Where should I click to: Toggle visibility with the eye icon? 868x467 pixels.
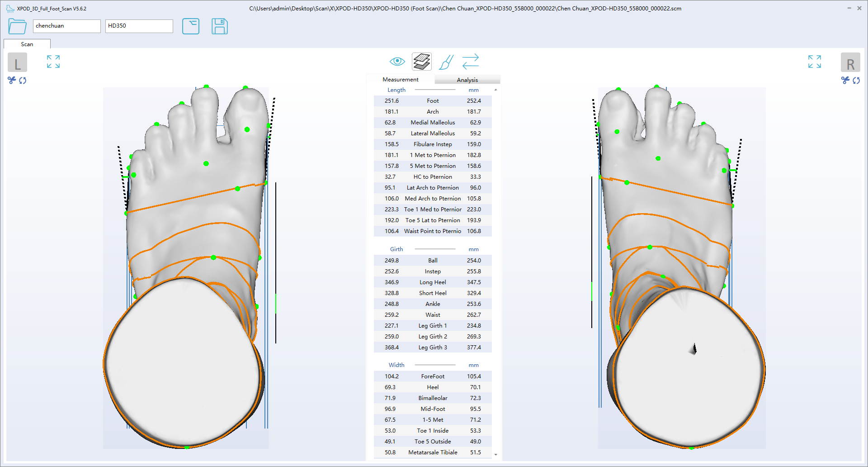click(x=397, y=62)
